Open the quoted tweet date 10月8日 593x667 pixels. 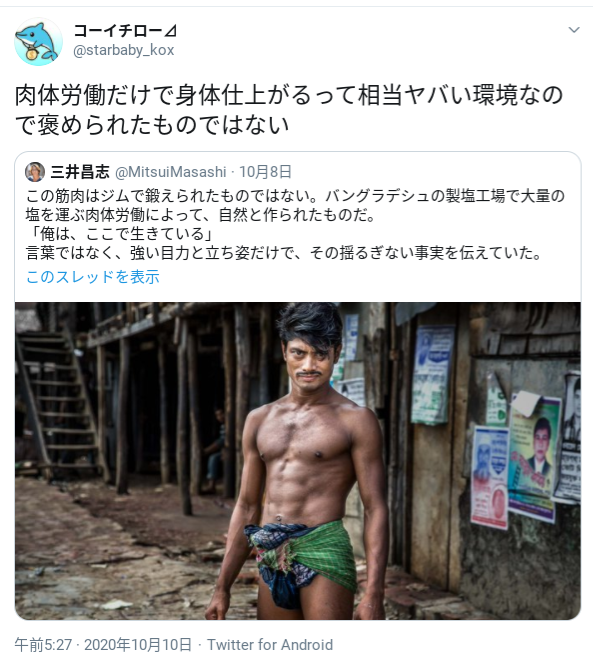pos(265,172)
